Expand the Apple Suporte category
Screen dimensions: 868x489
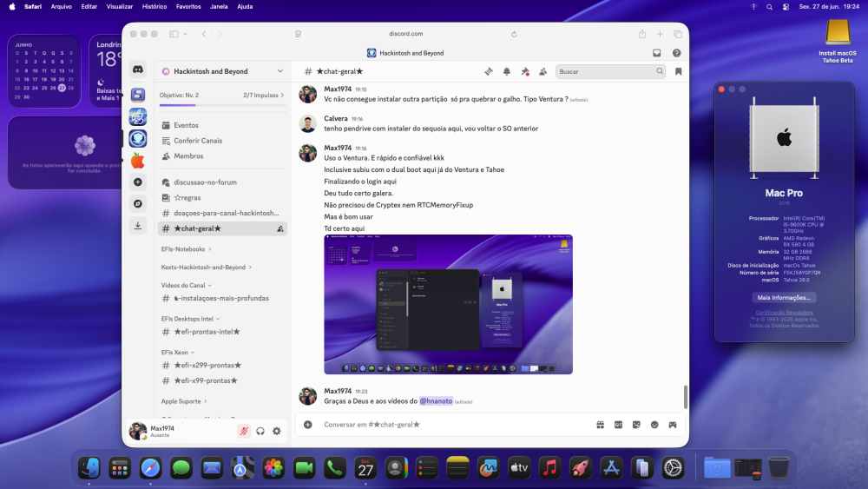tap(184, 401)
